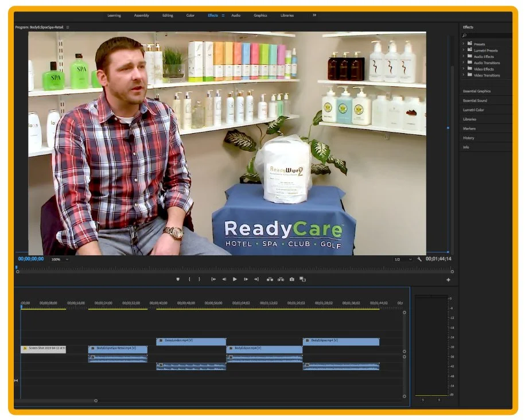525x420 pixels.
Task: Click the Audio Effects folder icon
Action: click(470, 56)
